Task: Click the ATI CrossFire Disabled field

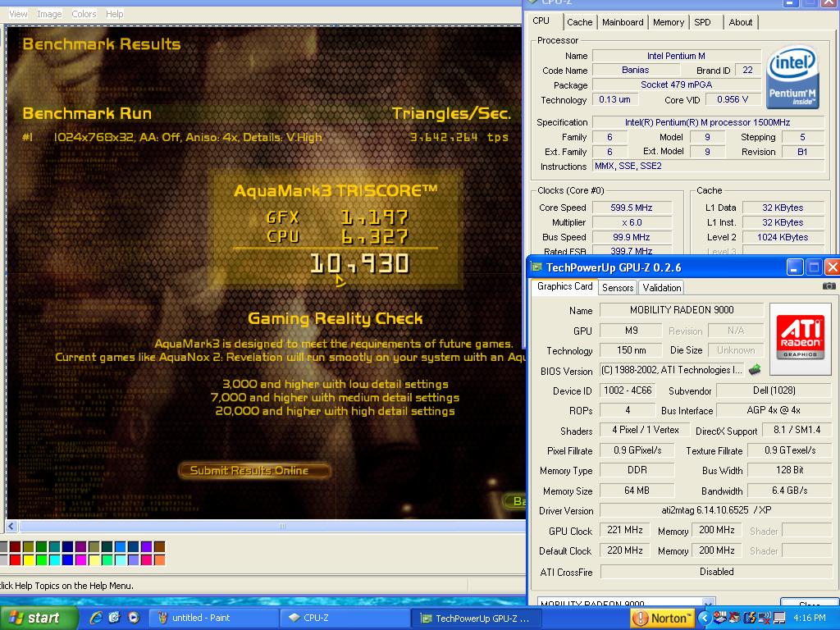Action: point(716,572)
